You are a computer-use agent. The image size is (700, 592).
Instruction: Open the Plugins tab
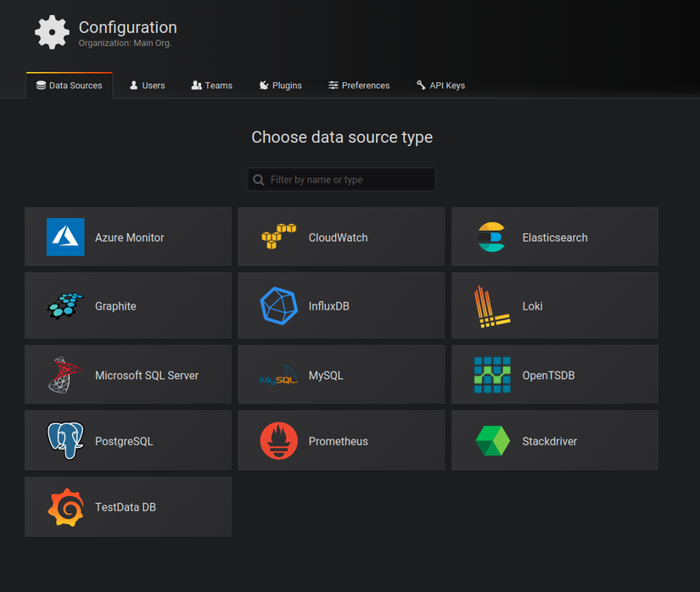280,86
